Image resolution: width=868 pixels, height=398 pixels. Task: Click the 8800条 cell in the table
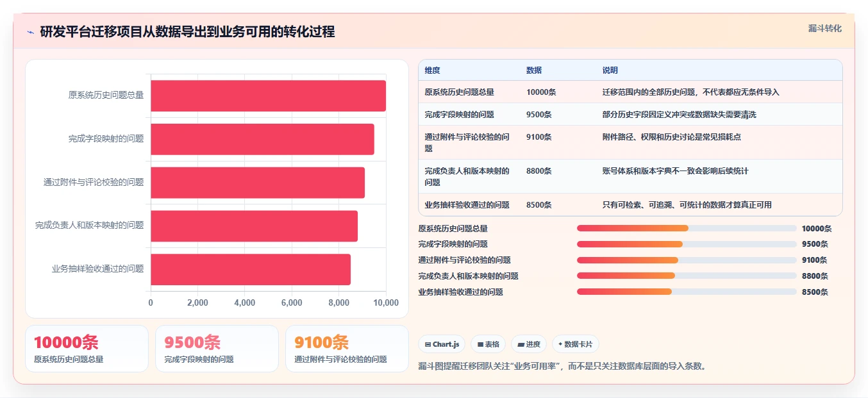[539, 171]
